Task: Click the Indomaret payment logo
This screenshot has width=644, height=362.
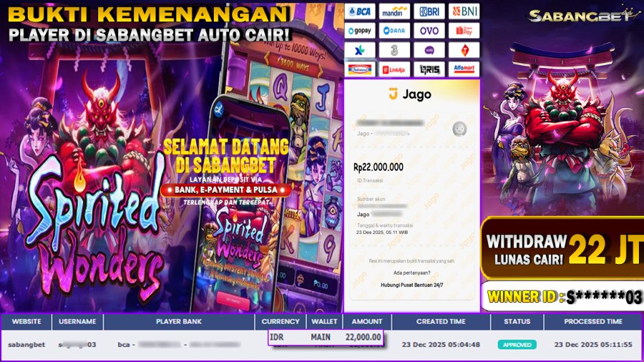Action: 360,69
